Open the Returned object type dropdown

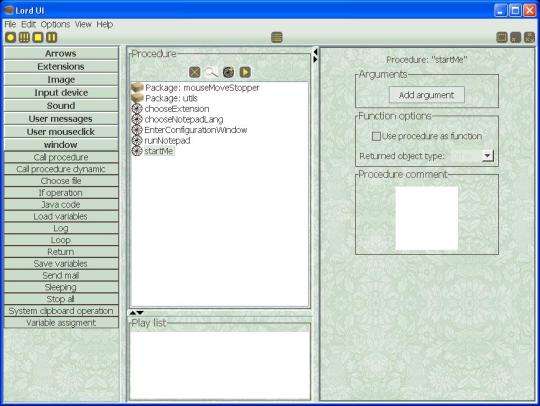click(x=487, y=156)
